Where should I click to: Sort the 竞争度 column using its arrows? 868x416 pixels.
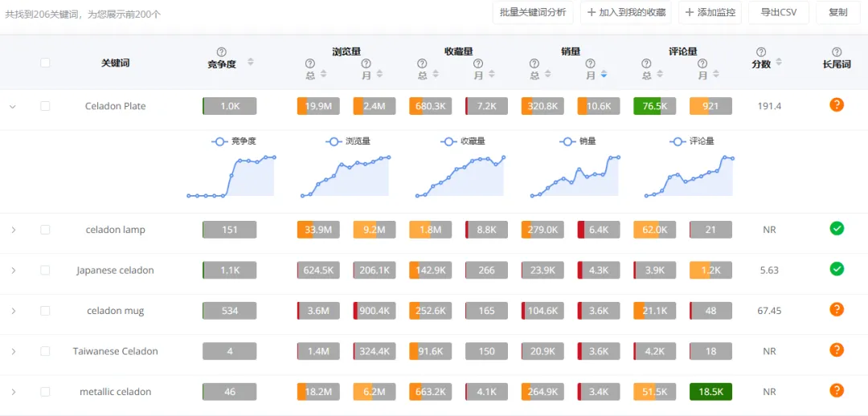(250, 63)
